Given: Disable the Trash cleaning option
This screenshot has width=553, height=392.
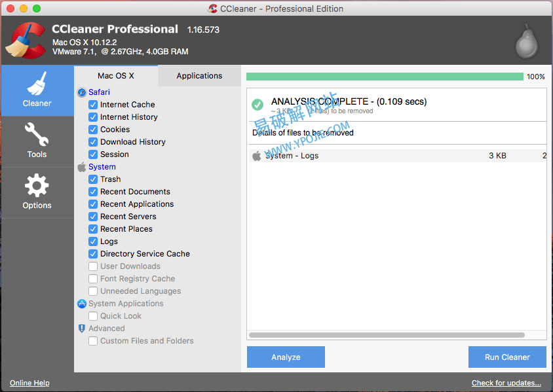Looking at the screenshot, I should click(92, 179).
